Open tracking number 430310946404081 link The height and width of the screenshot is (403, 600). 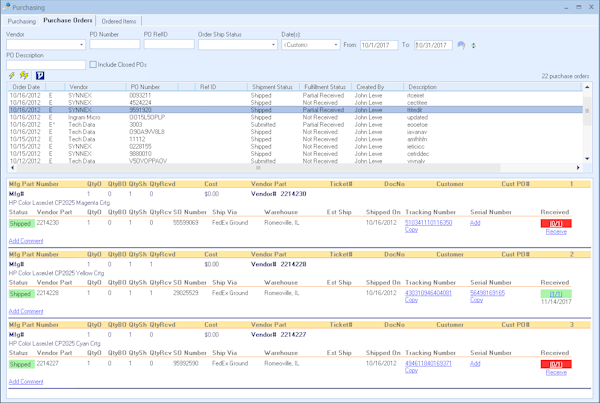pyautogui.click(x=429, y=293)
